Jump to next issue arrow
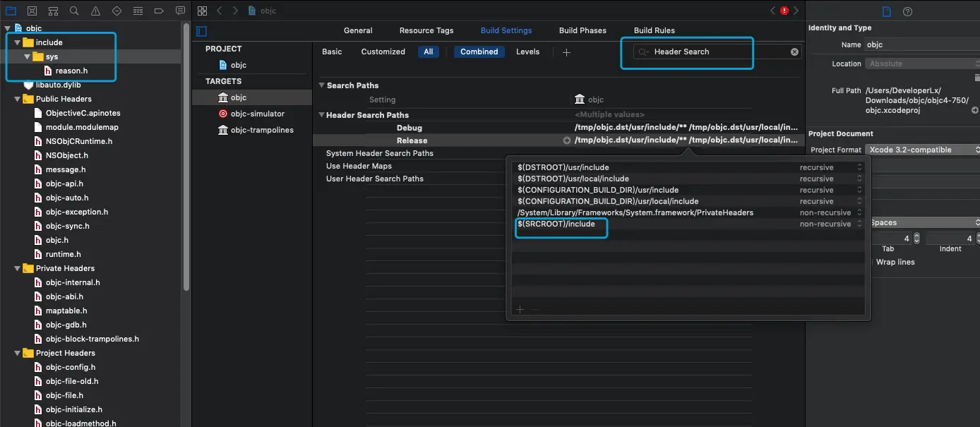 coord(796,11)
